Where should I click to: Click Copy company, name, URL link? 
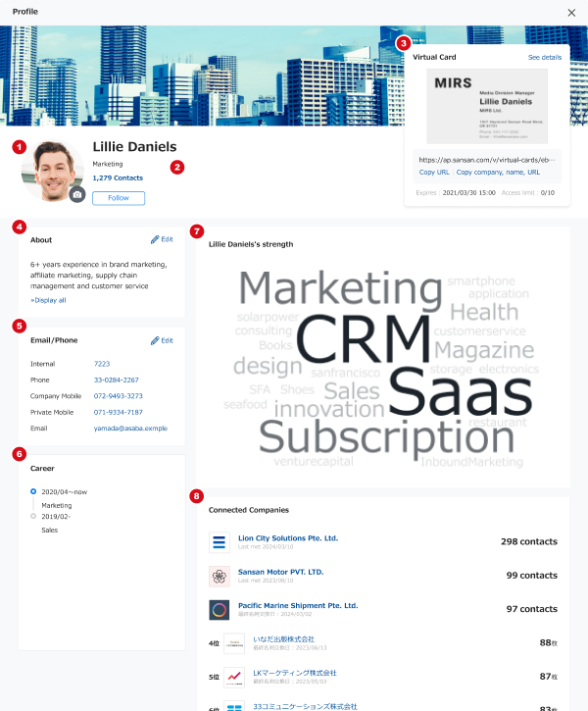coord(498,172)
